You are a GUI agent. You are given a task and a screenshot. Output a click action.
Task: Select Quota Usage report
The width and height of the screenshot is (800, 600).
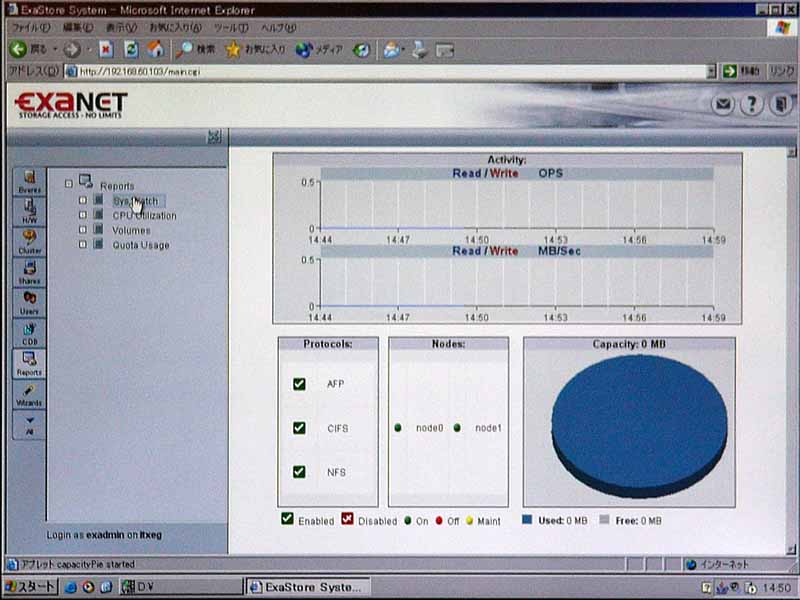point(140,245)
